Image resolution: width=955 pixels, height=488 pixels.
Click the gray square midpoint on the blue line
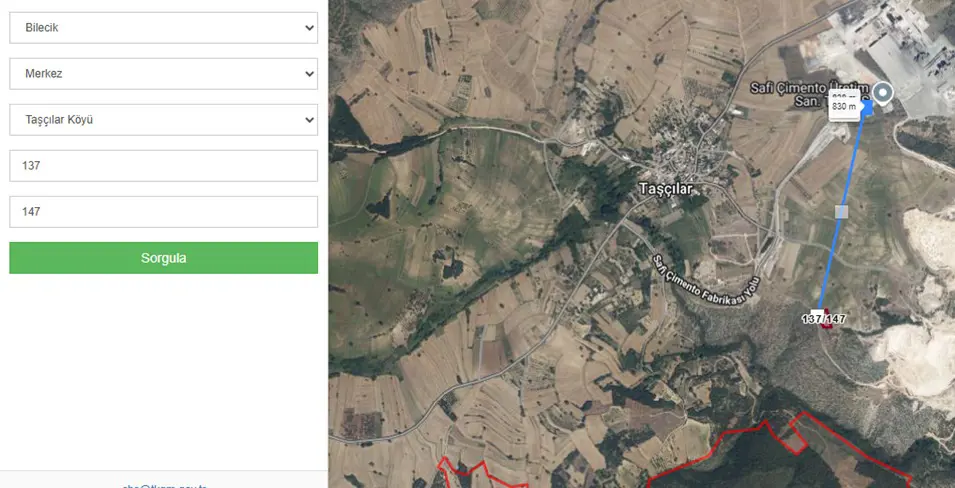[841, 211]
